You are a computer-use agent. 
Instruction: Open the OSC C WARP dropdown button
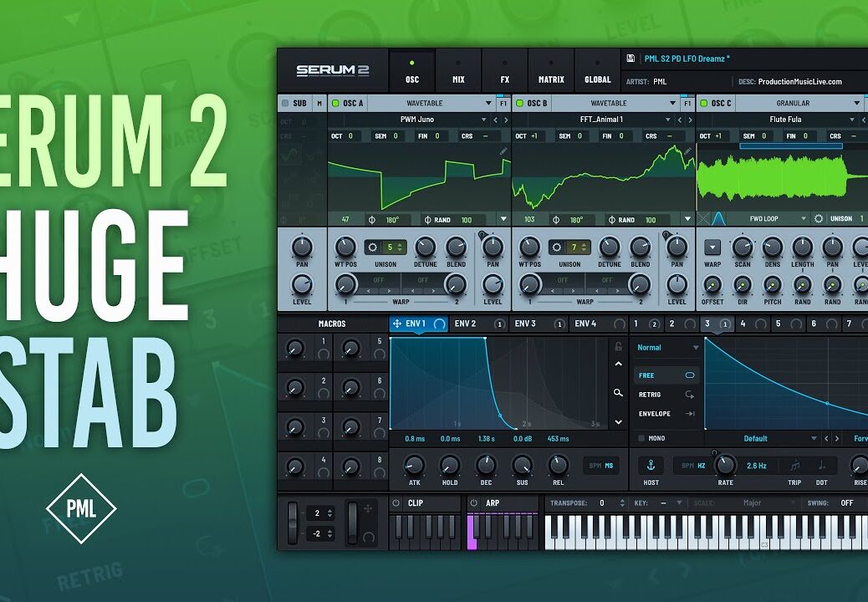coord(712,247)
